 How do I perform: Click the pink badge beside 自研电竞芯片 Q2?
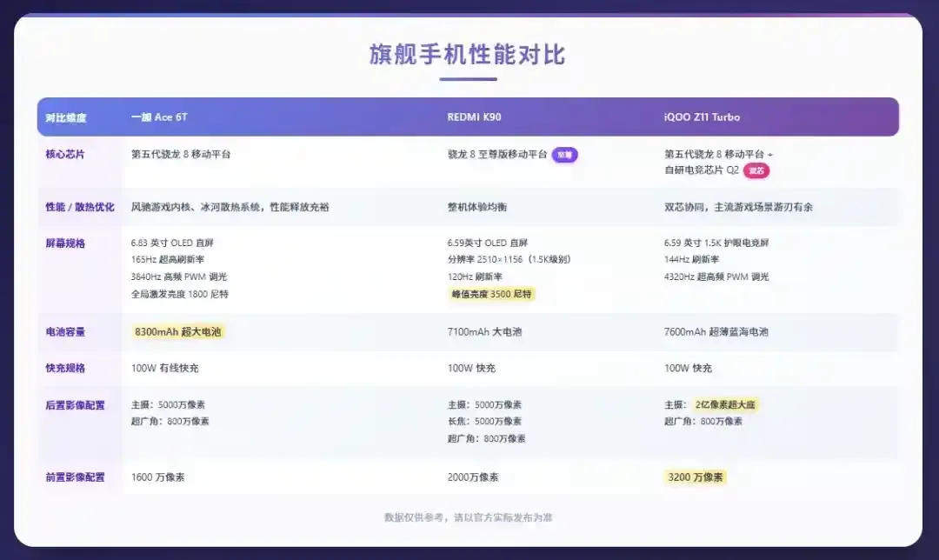(756, 170)
